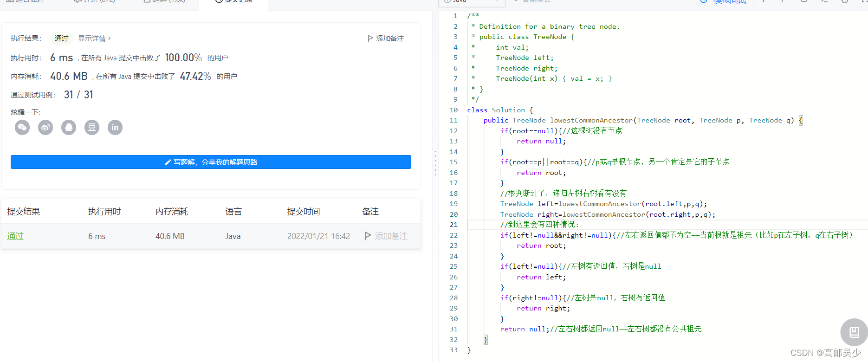The width and height of the screenshot is (868, 362).
Task: Click the 'return left;' code line
Action: [x=541, y=277]
